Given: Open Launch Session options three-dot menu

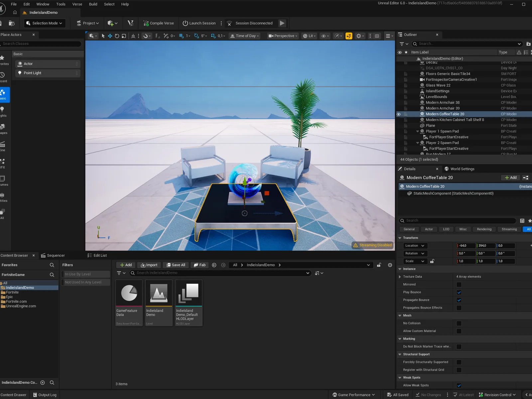Looking at the screenshot, I should (x=221, y=23).
